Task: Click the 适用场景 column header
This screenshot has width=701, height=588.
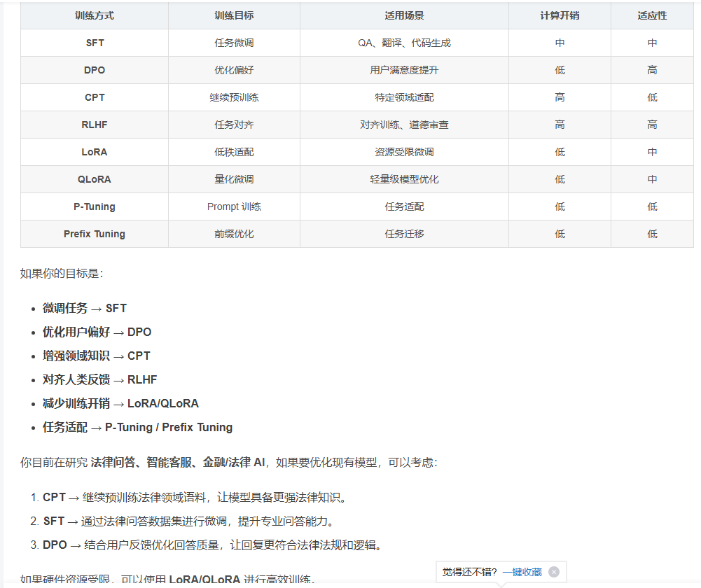Action: [404, 15]
